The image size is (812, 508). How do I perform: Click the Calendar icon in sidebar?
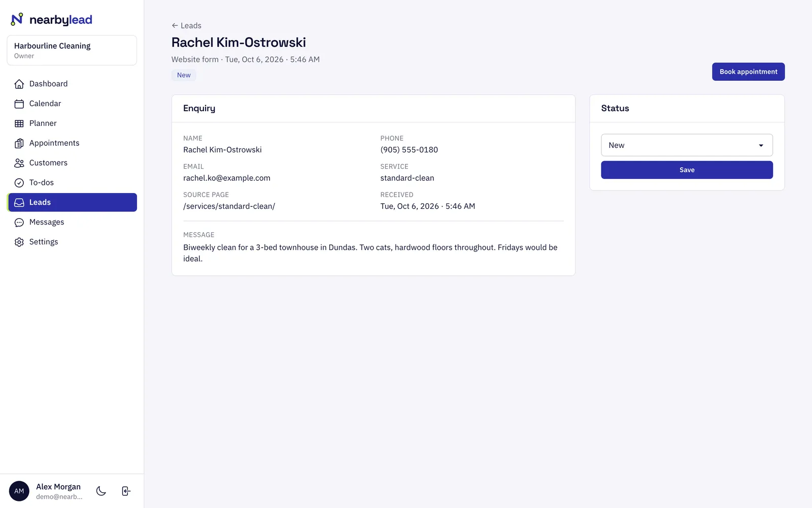click(x=19, y=104)
